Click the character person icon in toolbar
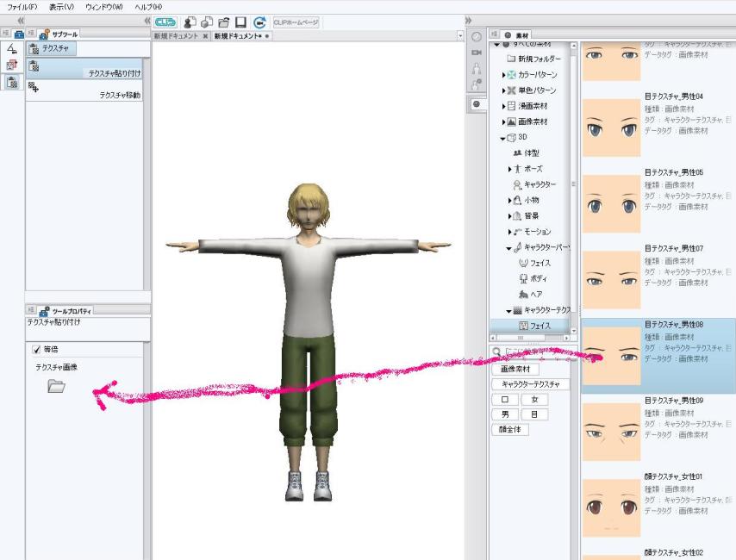736x560 pixels. click(189, 22)
